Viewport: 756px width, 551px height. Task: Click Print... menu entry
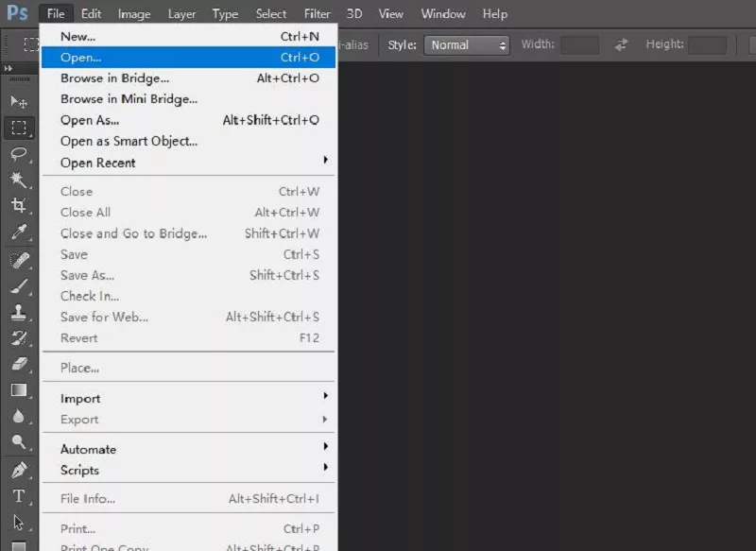point(188,529)
